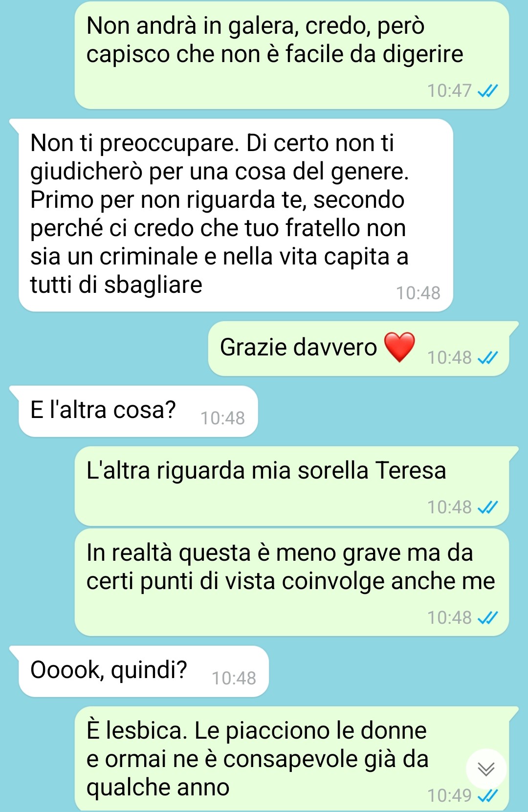Tap blue ticks on 'Grazie davvero' message
Viewport: 528px width, 812px height.
click(487, 358)
